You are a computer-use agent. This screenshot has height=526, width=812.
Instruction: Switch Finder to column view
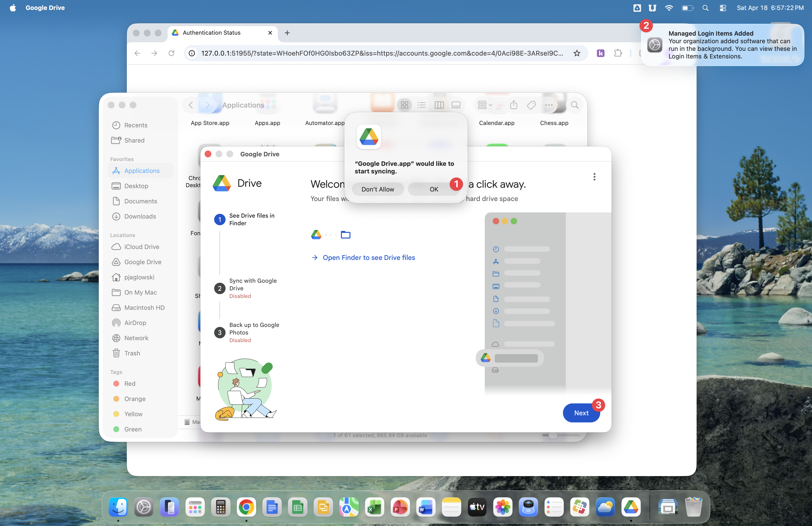point(439,105)
